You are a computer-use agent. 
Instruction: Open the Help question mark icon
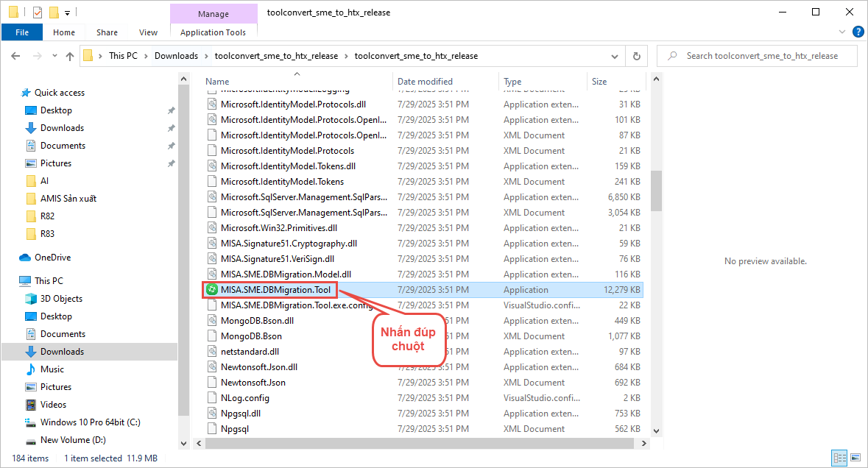coord(858,32)
